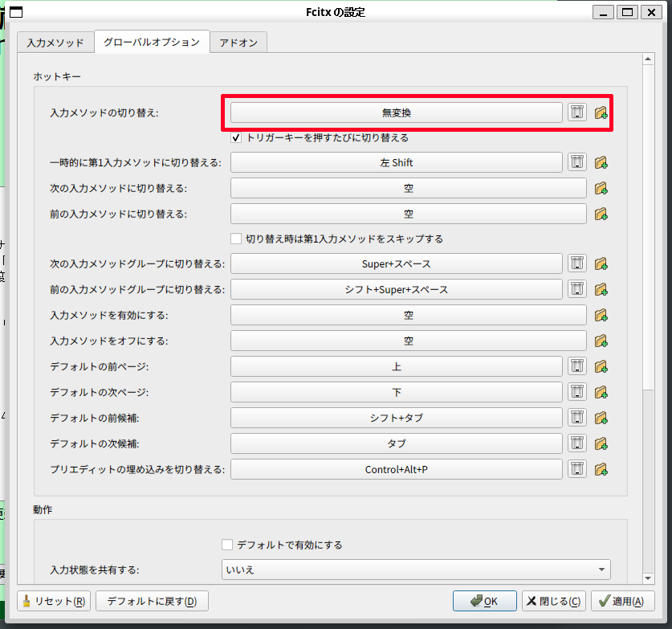Viewport: 672px width, 629px height.
Task: Click the scrollbar up arrow
Action: [x=648, y=59]
